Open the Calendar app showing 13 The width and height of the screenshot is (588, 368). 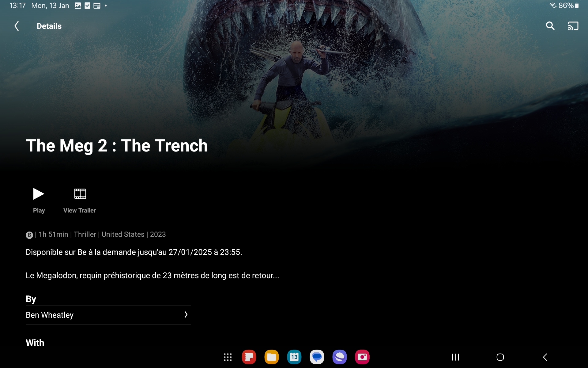click(x=294, y=357)
